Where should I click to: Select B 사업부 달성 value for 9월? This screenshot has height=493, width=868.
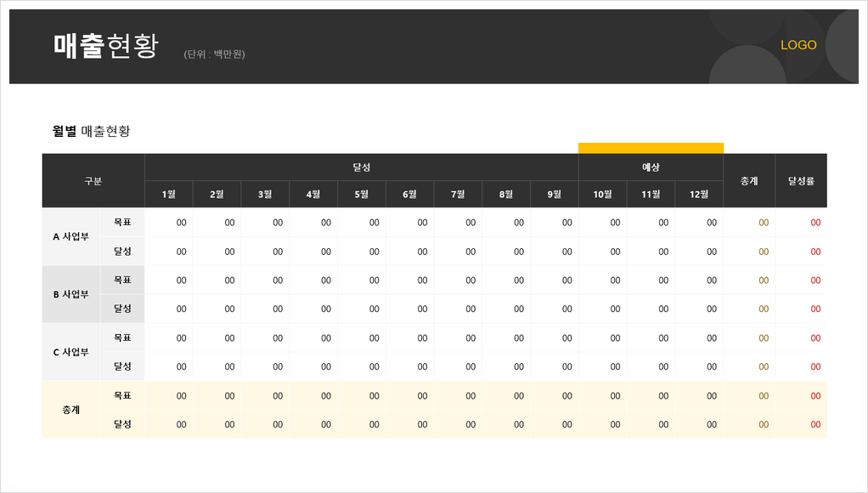(x=566, y=309)
